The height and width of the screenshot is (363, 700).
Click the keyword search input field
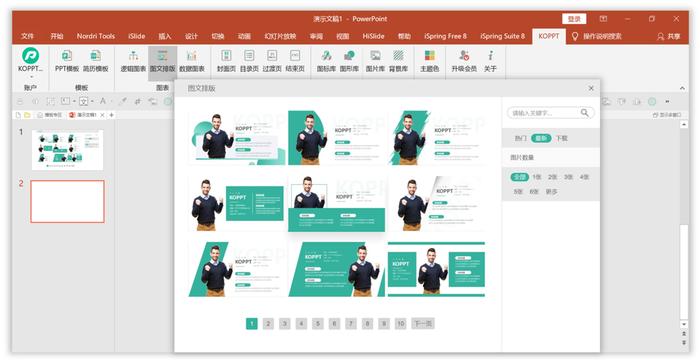pos(545,113)
